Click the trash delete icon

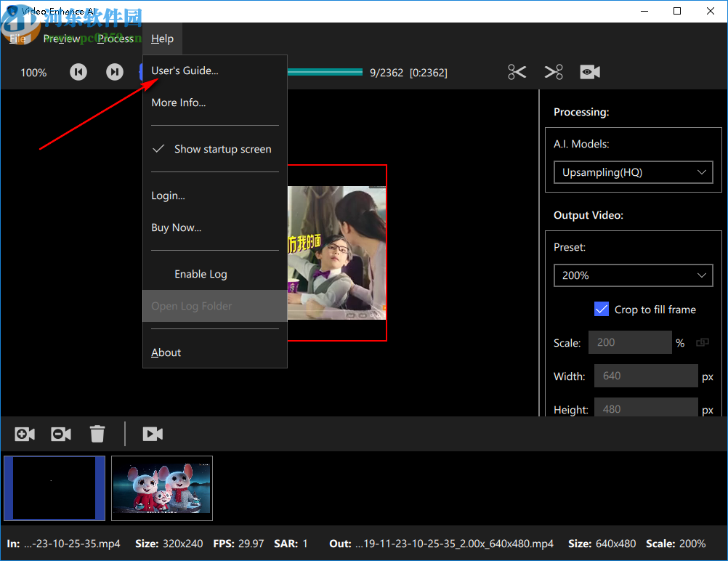tap(97, 434)
